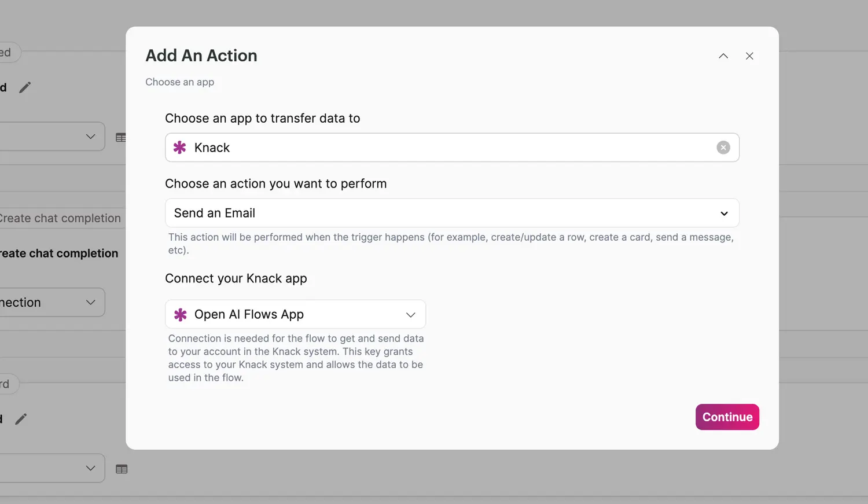Click the bold Create chat completion heading
This screenshot has width=868, height=504.
point(59,253)
